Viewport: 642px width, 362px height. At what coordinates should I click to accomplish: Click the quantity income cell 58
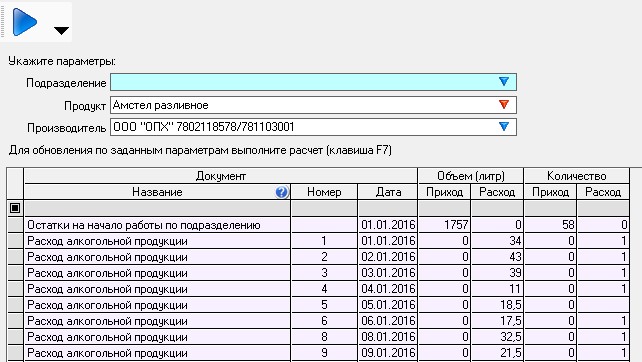pos(550,225)
